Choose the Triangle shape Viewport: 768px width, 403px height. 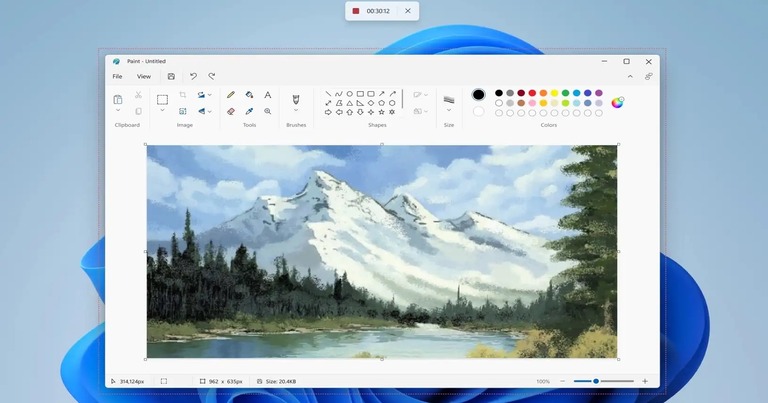coord(350,103)
